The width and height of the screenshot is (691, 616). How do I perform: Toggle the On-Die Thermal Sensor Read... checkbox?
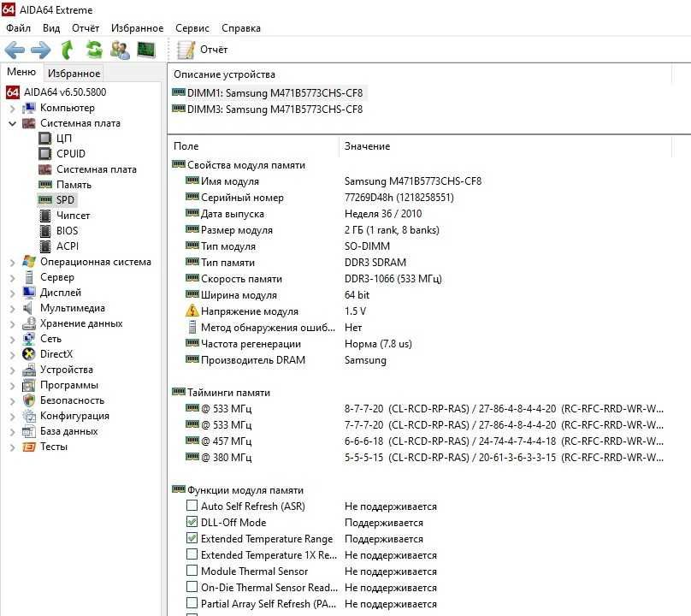(192, 586)
